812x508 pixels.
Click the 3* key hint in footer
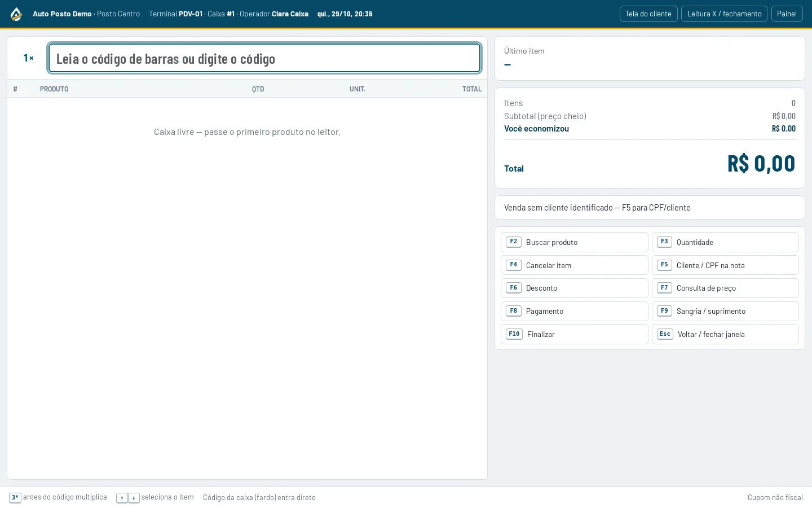click(x=15, y=498)
